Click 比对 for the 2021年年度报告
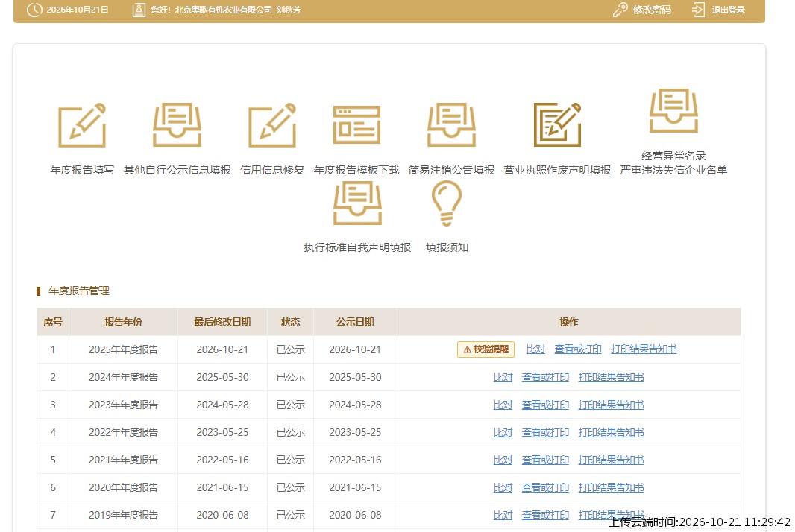Image resolution: width=795 pixels, height=532 pixels. tap(503, 460)
